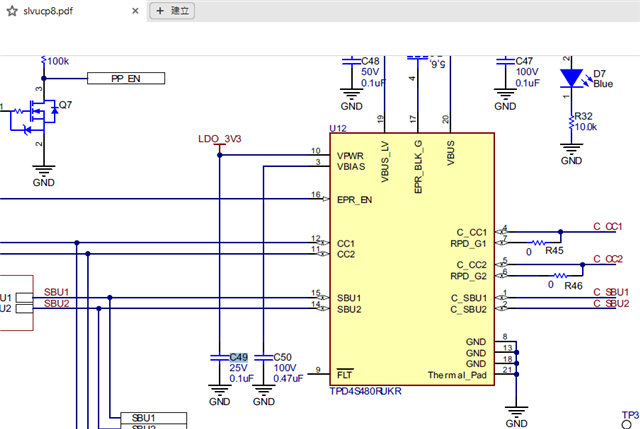This screenshot has width=640, height=429.
Task: Click the VBUS_LV pin label
Action: pyautogui.click(x=384, y=162)
